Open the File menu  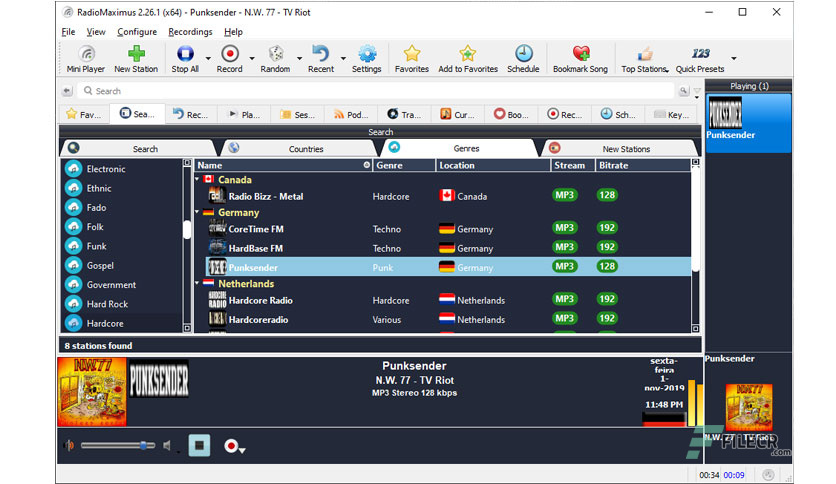click(x=68, y=32)
